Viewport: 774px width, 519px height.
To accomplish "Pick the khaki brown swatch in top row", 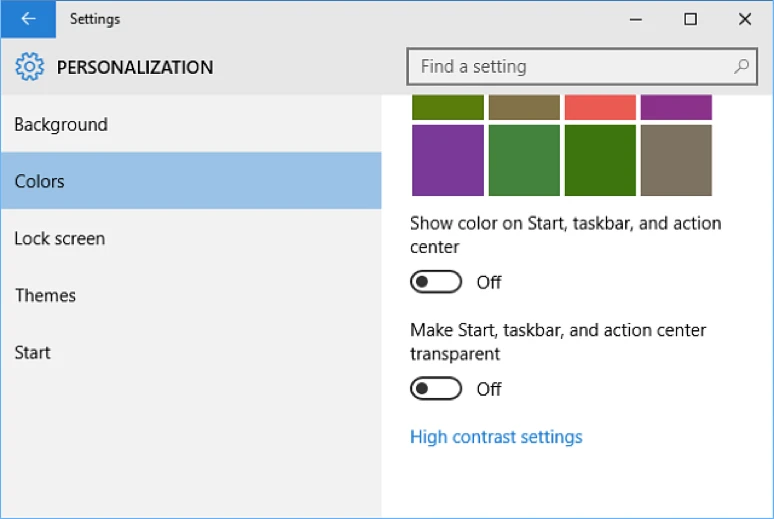I will [524, 107].
